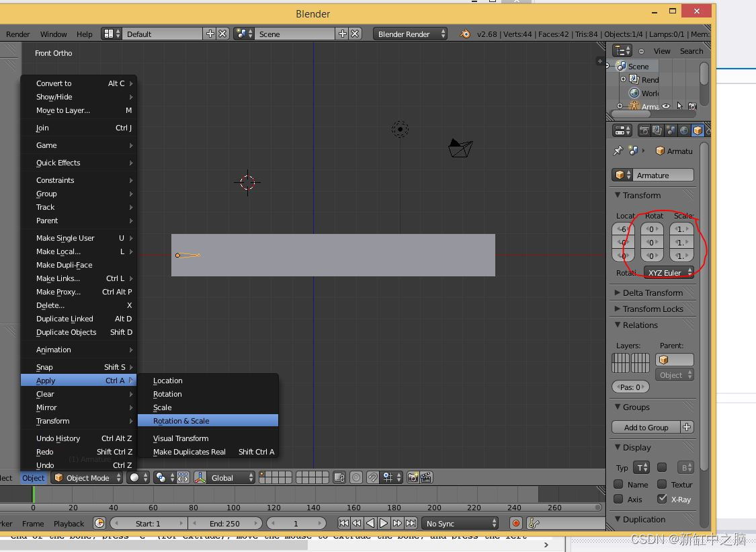Add a new scene with plus icon
The image size is (756, 552).
pyautogui.click(x=343, y=34)
